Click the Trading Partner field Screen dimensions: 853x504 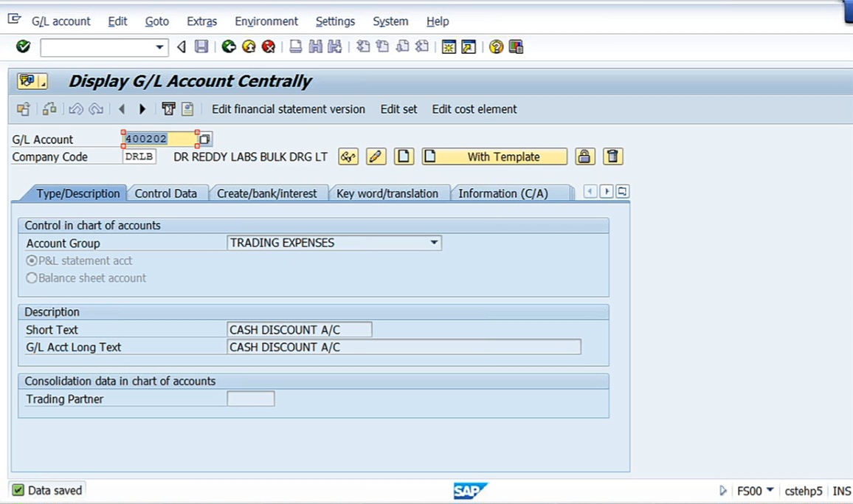(251, 399)
